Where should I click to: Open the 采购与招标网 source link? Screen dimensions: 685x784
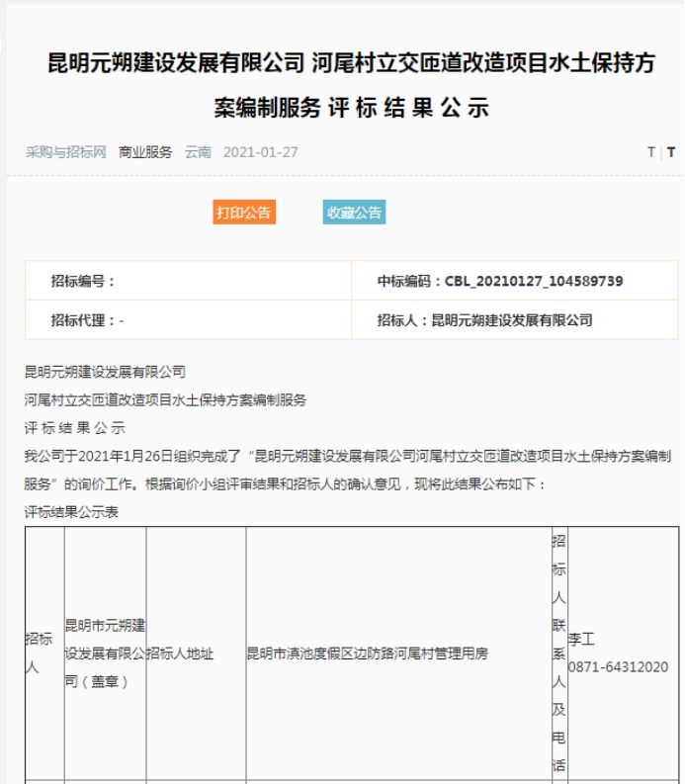point(65,152)
